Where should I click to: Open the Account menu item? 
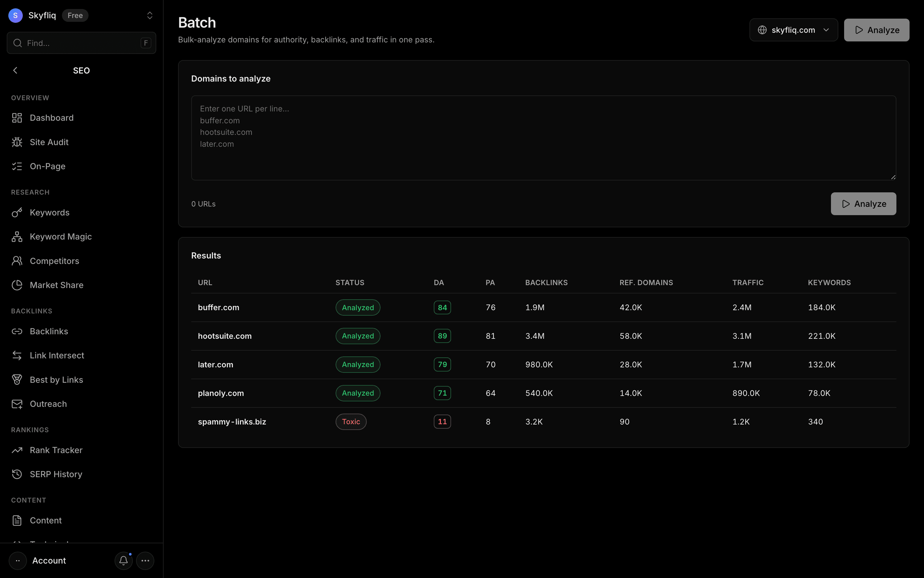point(49,561)
